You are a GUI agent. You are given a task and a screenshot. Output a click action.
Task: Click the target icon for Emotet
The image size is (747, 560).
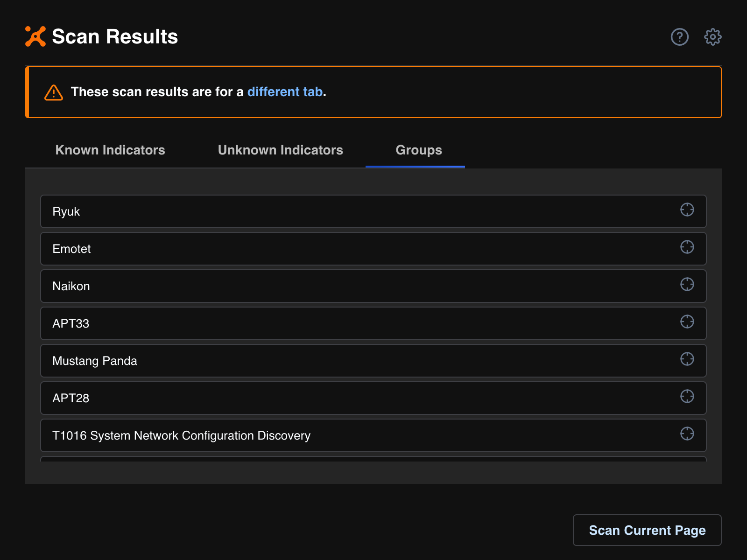(687, 247)
